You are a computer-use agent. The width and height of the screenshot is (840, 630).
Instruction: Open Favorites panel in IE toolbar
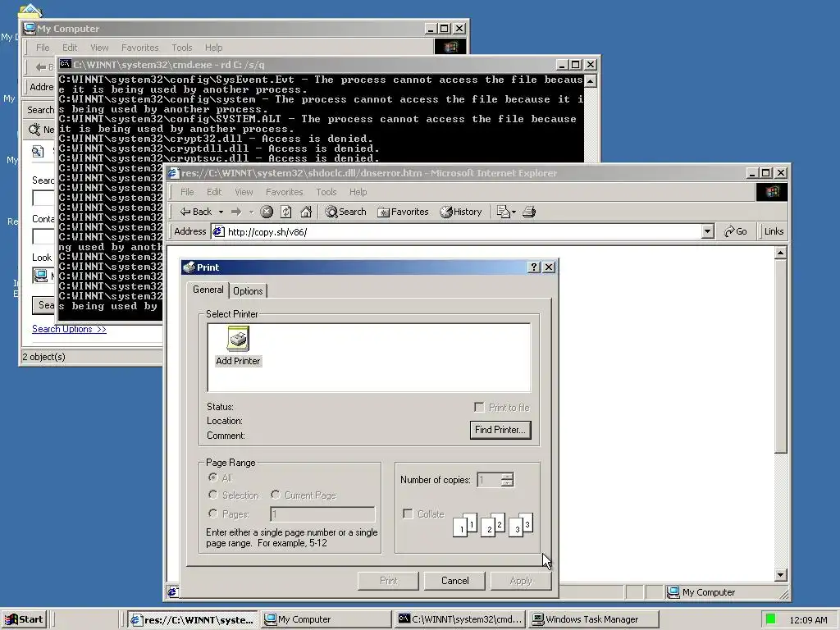[x=403, y=212]
